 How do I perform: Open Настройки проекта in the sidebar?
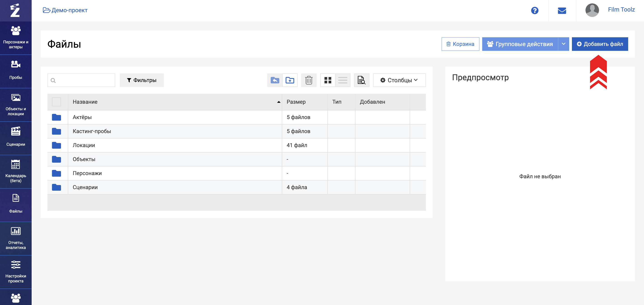16,272
